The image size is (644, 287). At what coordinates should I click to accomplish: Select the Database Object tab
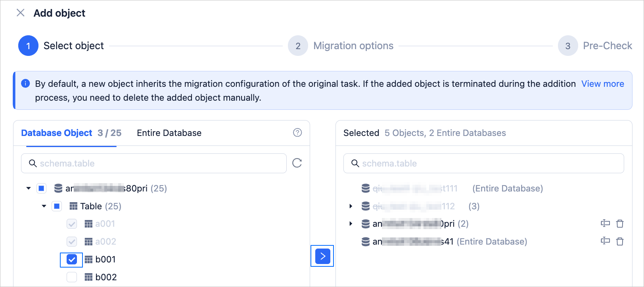click(x=57, y=133)
